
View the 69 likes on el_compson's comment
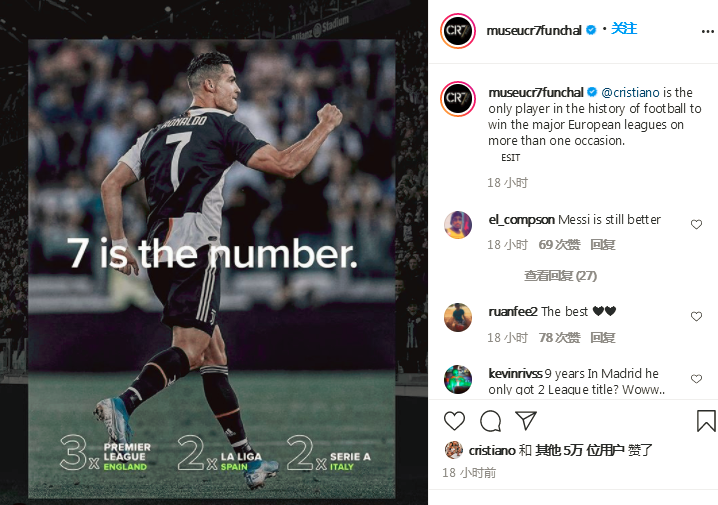pyautogui.click(x=559, y=244)
